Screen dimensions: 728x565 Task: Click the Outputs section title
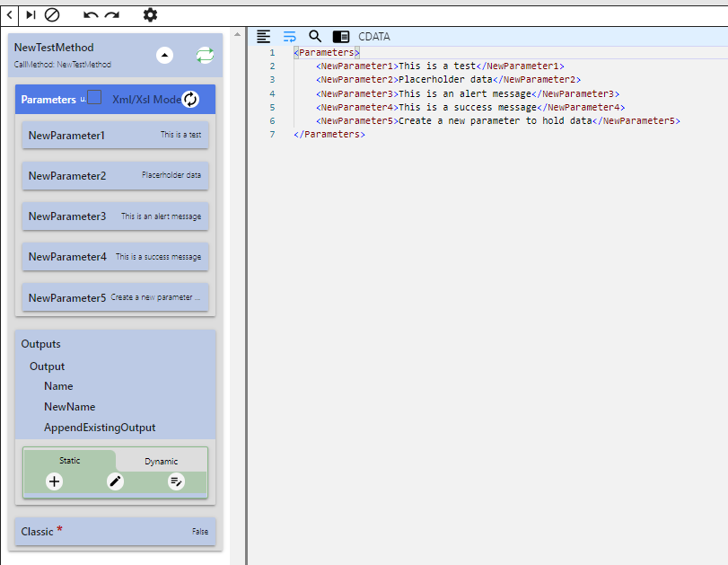[41, 344]
